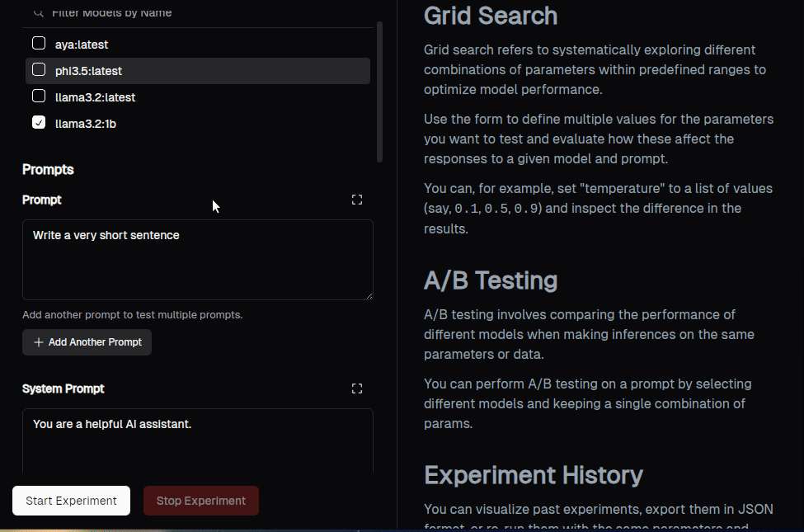Click the plus icon for adding a prompt
This screenshot has width=804, height=532.
(38, 342)
